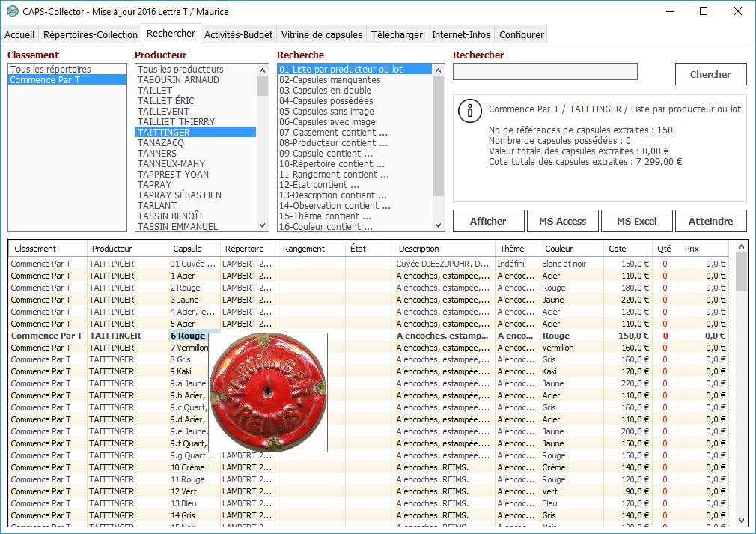Select the '2 Rouge' capsule cell

tap(194, 288)
